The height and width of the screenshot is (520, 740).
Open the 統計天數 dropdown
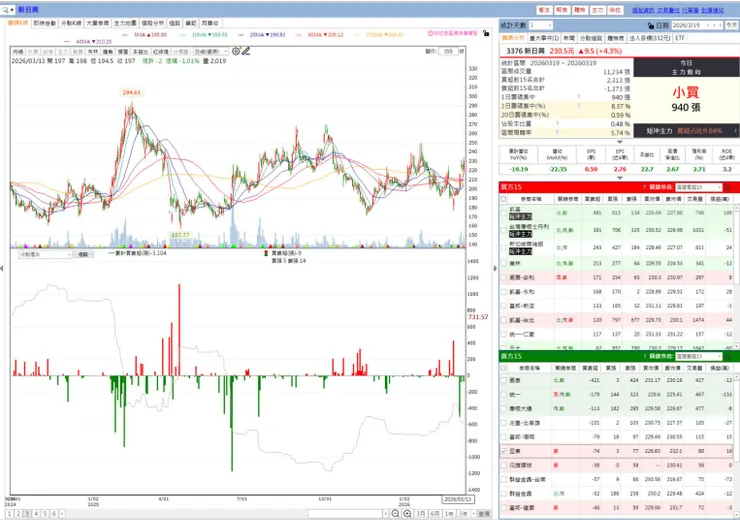pyautogui.click(x=541, y=25)
